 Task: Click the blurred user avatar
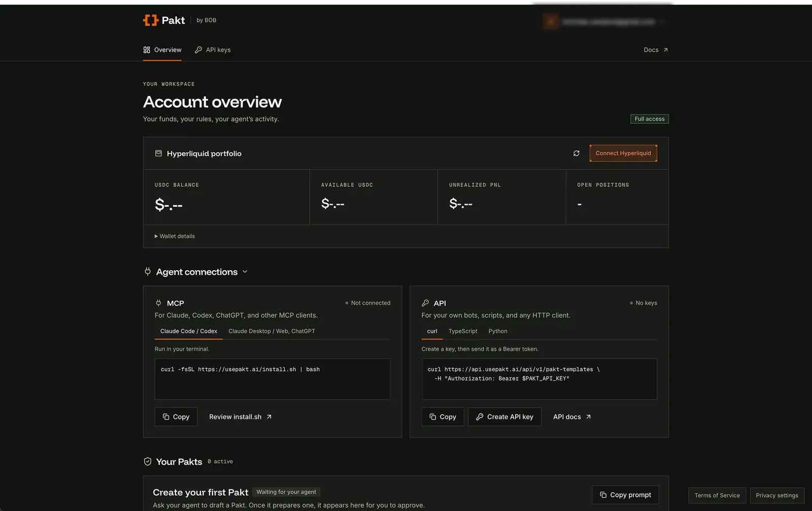pos(551,21)
